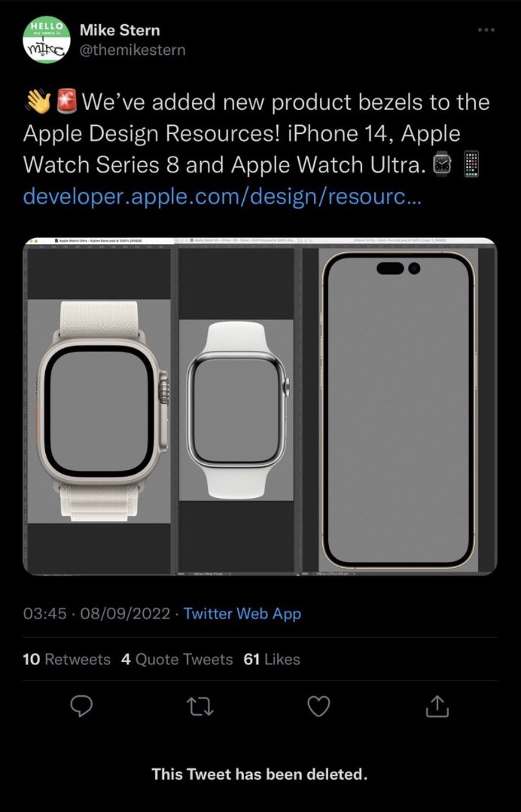
Task: Click the red siren emoji
Action: tap(66, 101)
